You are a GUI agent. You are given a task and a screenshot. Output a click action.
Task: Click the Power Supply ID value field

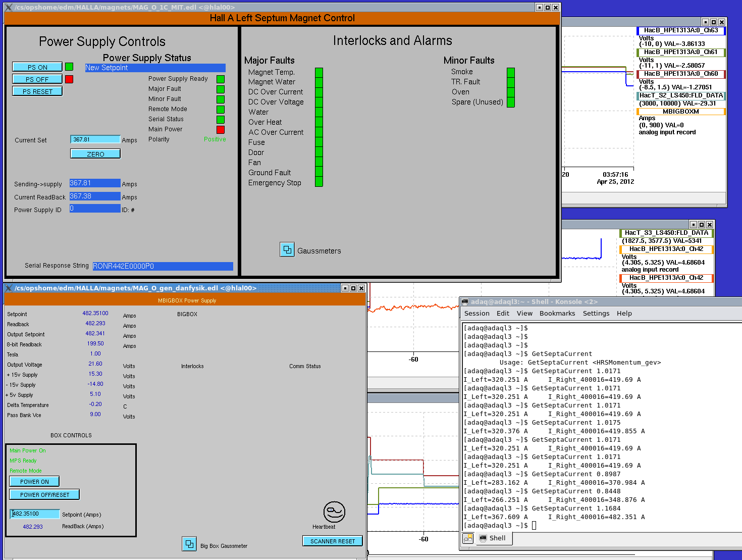pos(95,209)
